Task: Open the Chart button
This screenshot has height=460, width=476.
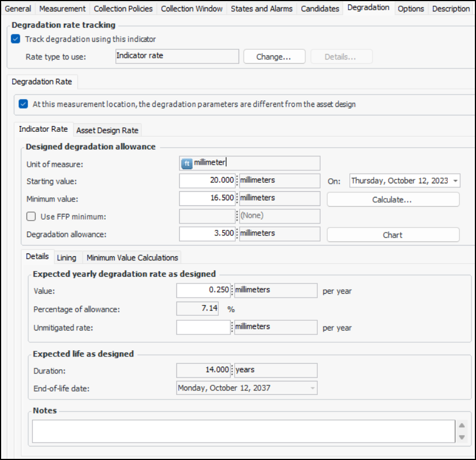Action: coord(393,235)
